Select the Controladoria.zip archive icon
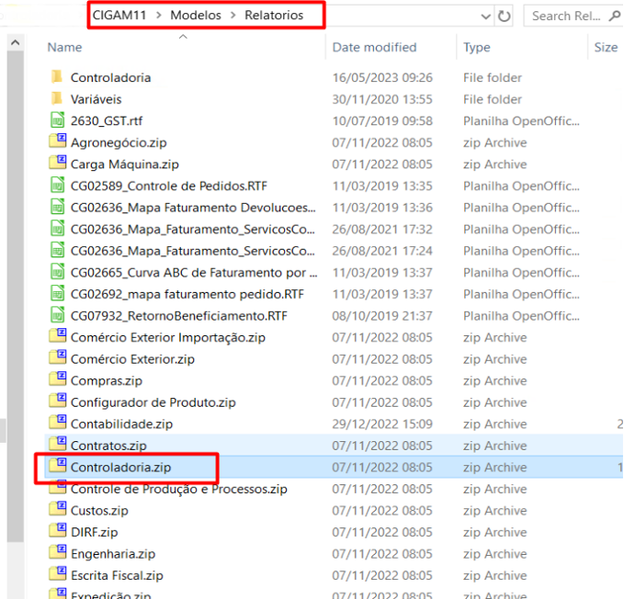This screenshot has width=624, height=599. coord(57,466)
